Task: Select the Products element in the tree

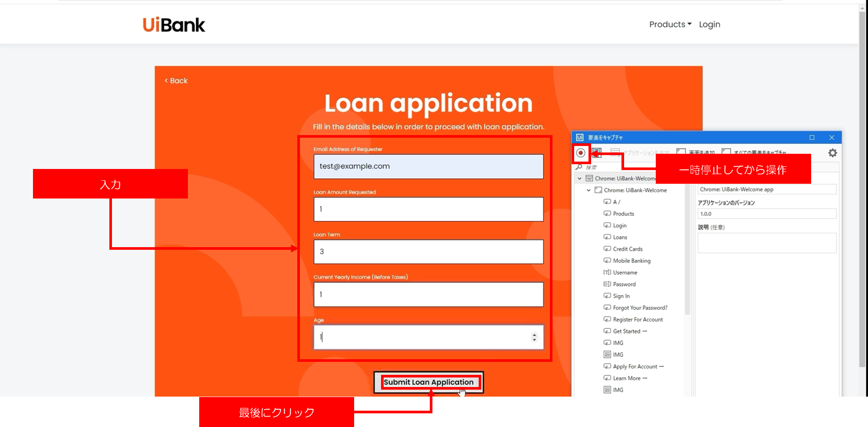Action: 623,214
